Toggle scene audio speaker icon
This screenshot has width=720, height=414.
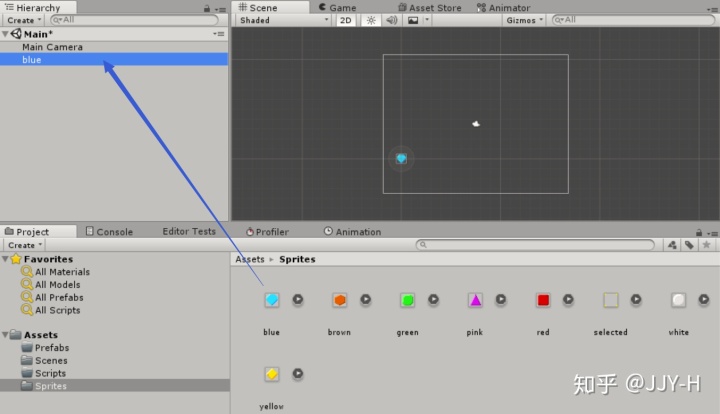point(392,20)
